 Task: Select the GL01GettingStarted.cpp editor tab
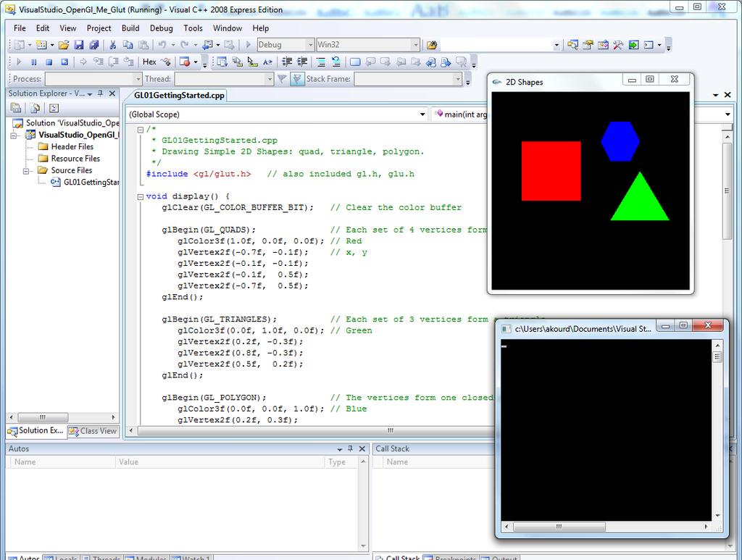pos(179,95)
